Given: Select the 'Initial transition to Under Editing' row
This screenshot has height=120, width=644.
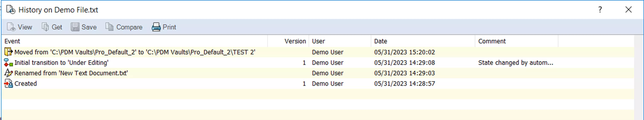Looking at the screenshot, I should coord(61,63).
